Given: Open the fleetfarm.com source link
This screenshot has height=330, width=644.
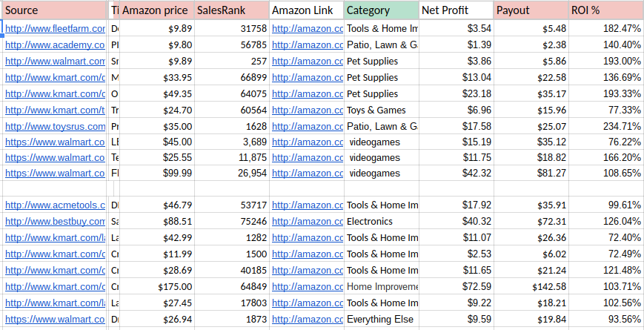Looking at the screenshot, I should [55, 29].
